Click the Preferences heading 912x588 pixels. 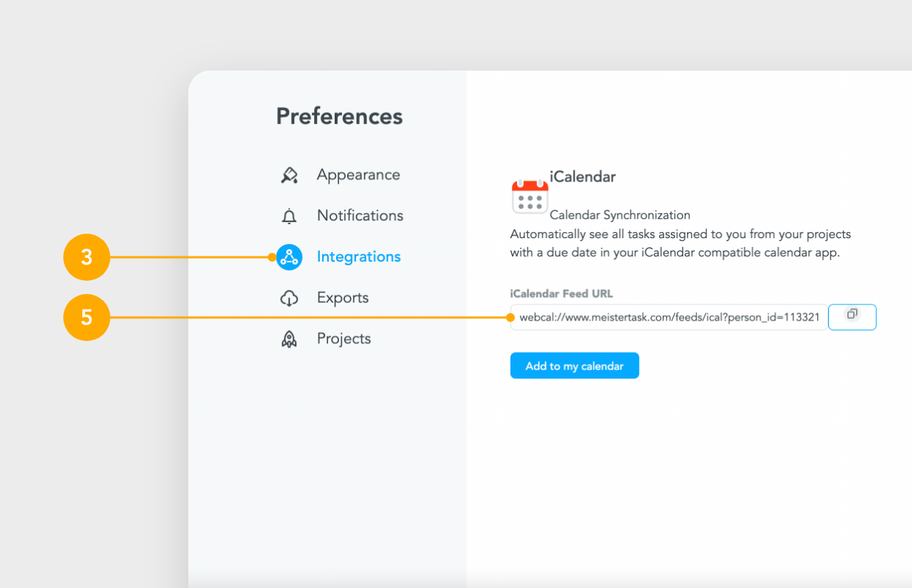[339, 116]
